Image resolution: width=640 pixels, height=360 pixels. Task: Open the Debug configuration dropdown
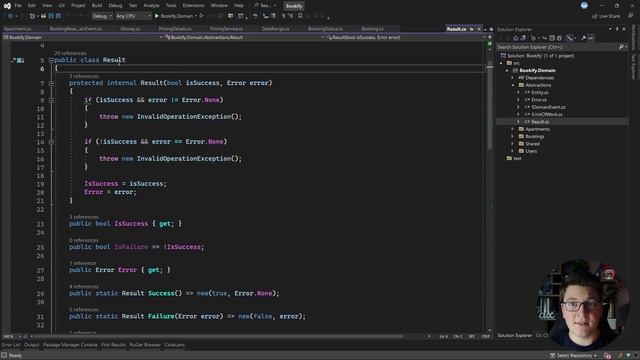coord(102,16)
